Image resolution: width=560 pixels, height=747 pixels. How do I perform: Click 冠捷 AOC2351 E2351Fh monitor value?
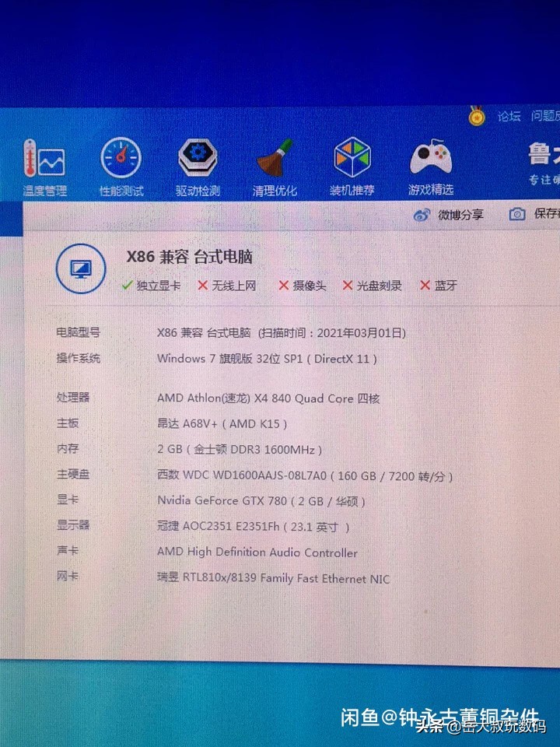click(254, 527)
